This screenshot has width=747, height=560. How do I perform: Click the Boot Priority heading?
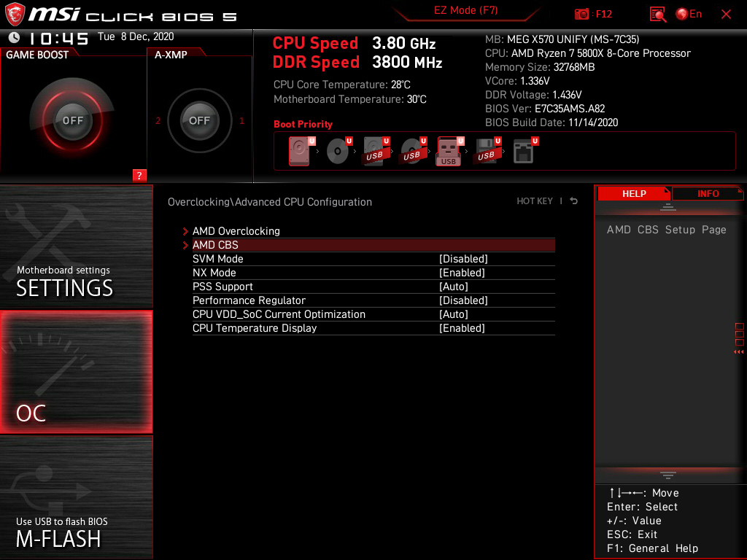pos(303,124)
